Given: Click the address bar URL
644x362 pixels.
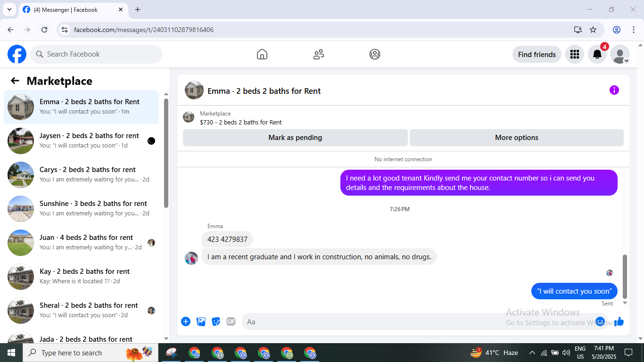Looking at the screenshot, I should (x=144, y=30).
